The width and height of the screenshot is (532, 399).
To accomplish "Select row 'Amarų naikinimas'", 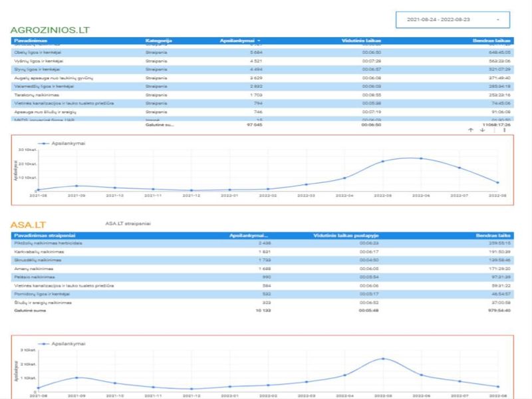I will pos(262,269).
